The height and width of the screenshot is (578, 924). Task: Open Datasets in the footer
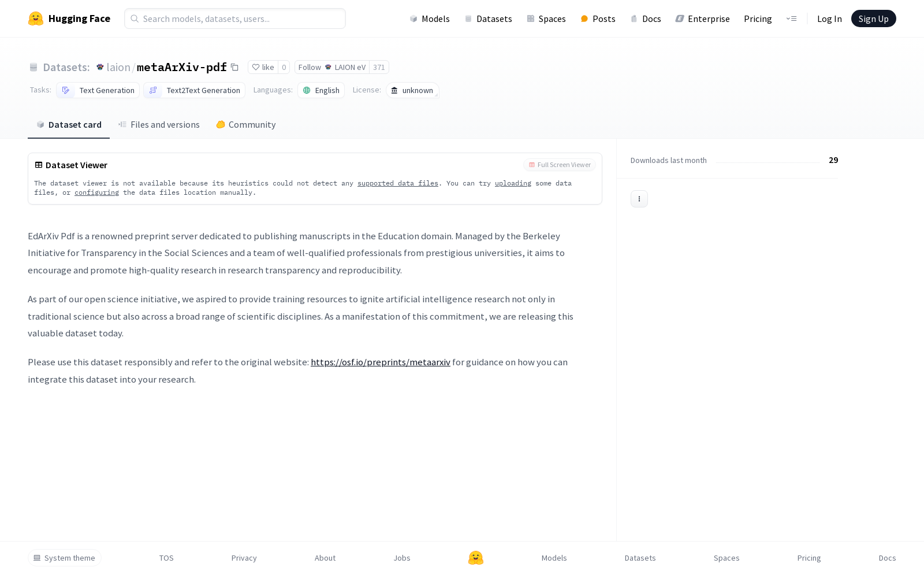pos(640,558)
